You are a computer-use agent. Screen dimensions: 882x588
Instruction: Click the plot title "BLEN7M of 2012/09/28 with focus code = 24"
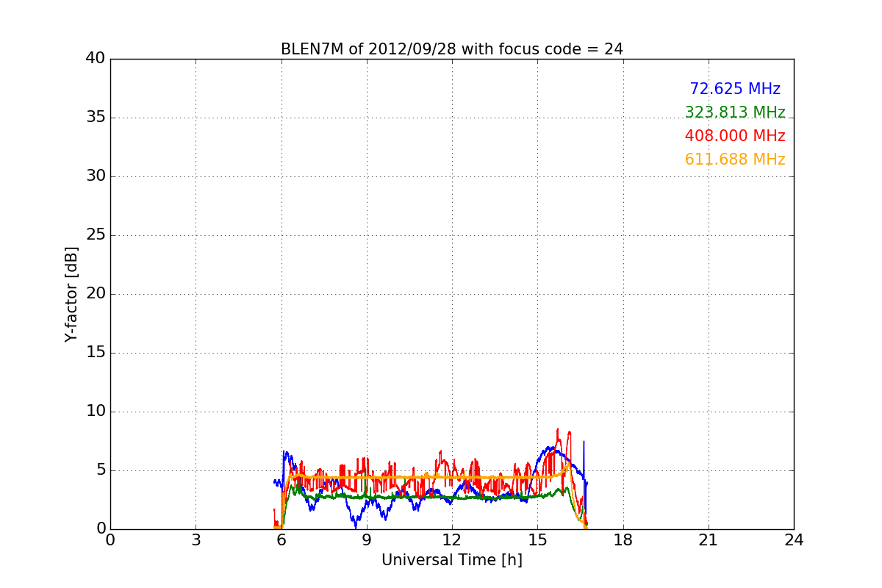tap(451, 49)
